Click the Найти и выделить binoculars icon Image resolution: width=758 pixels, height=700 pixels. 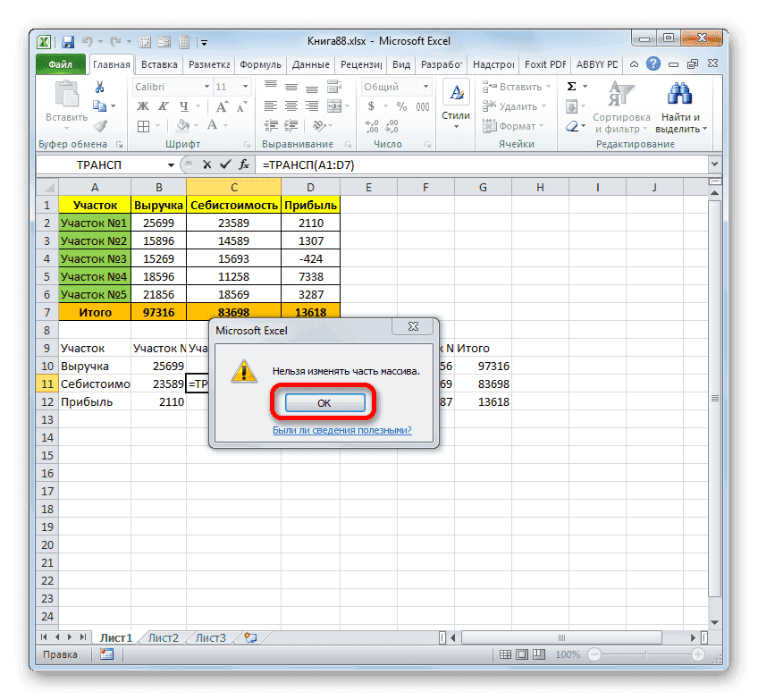click(680, 94)
